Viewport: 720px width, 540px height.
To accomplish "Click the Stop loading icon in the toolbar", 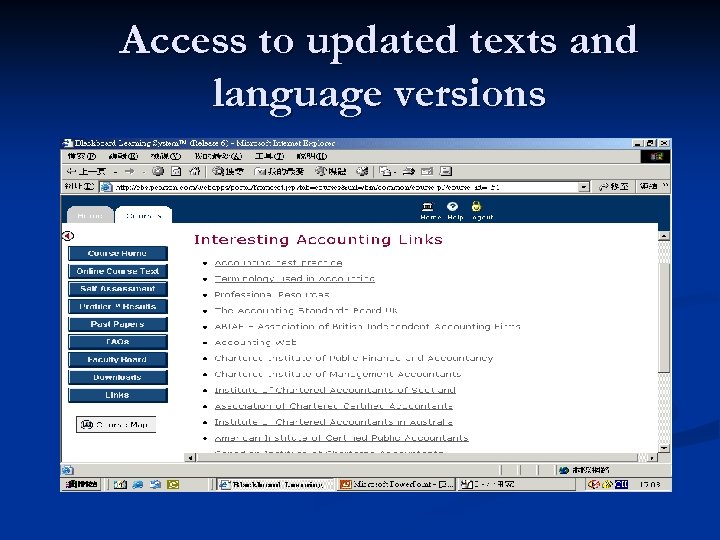I will pyautogui.click(x=158, y=171).
